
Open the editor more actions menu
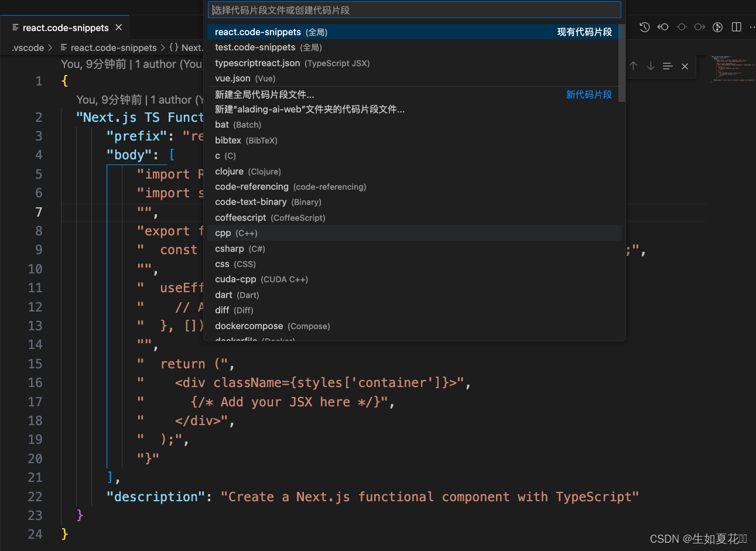pyautogui.click(x=752, y=27)
